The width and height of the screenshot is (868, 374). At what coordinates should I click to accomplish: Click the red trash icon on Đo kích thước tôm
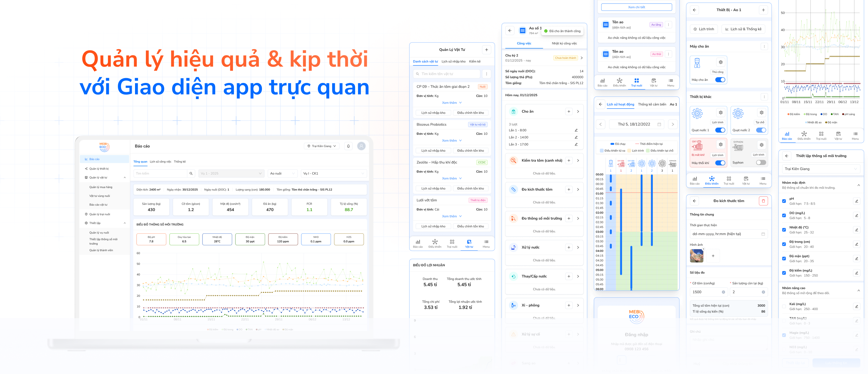(x=763, y=201)
